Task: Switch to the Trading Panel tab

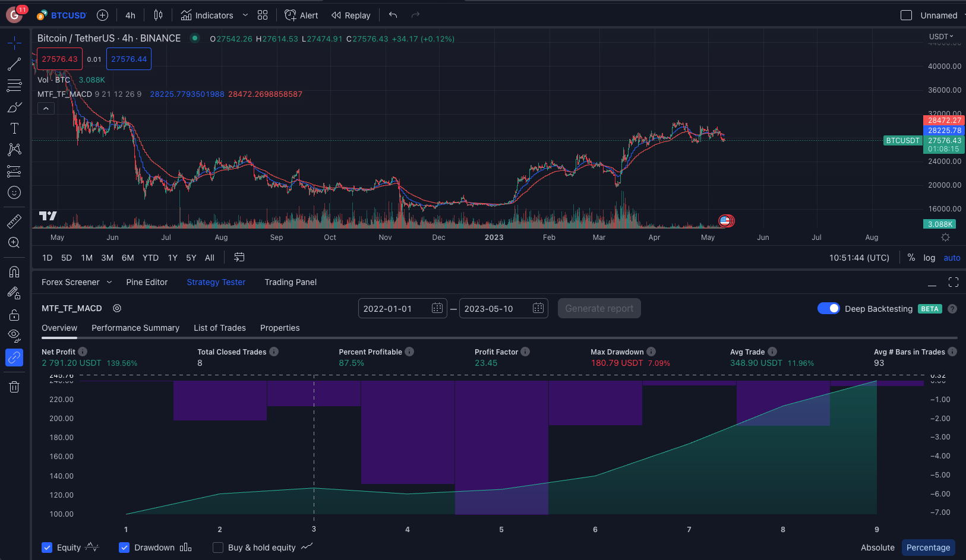Action: (291, 282)
